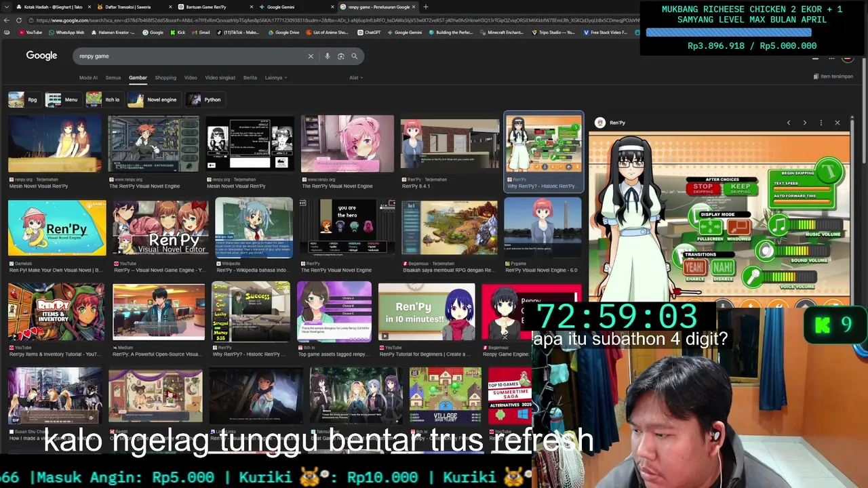The image size is (868, 488).
Task: Filter images by Novel engine chip
Action: [154, 100]
